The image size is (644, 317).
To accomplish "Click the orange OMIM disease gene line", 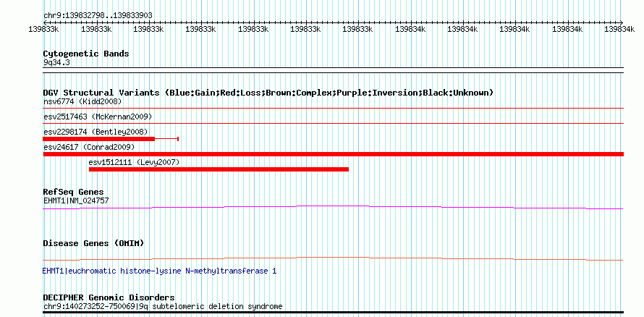I will click(x=333, y=258).
